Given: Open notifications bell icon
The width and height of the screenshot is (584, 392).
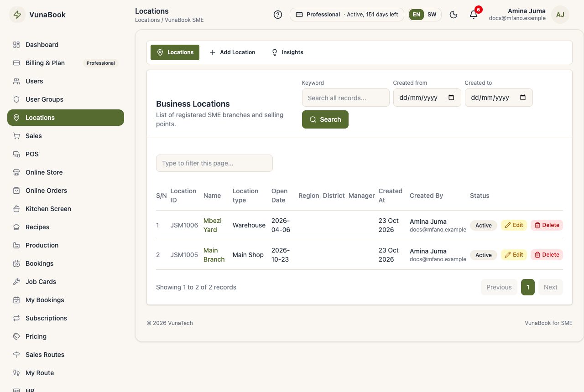Looking at the screenshot, I should [474, 15].
